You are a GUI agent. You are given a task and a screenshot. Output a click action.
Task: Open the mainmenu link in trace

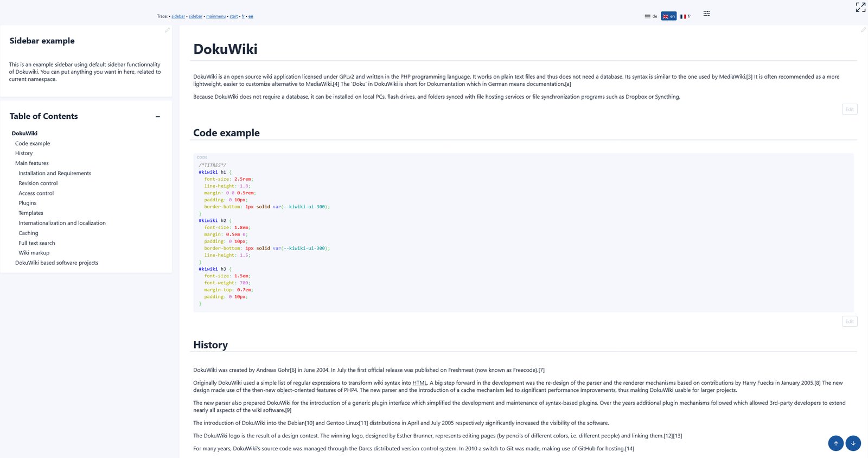pos(215,16)
